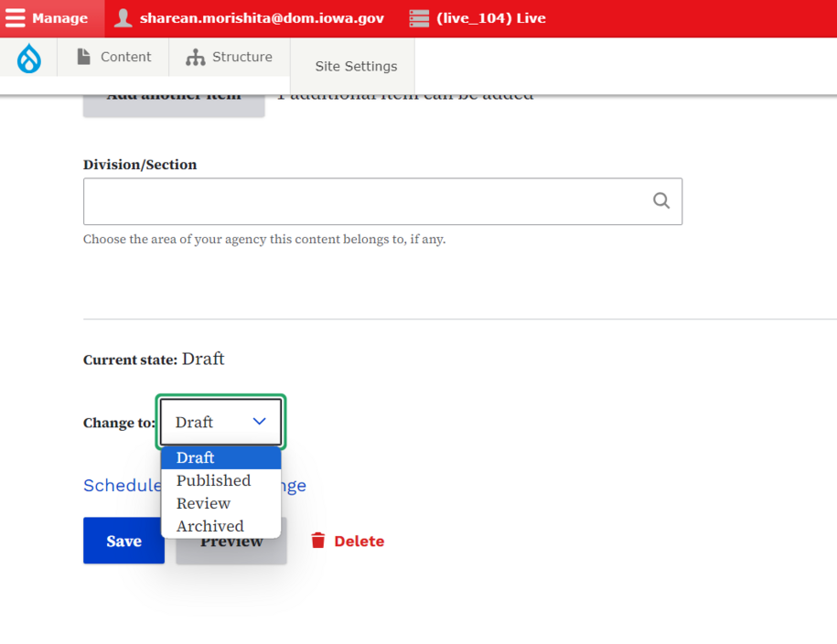
Task: Pick the Review state option
Action: [x=203, y=503]
